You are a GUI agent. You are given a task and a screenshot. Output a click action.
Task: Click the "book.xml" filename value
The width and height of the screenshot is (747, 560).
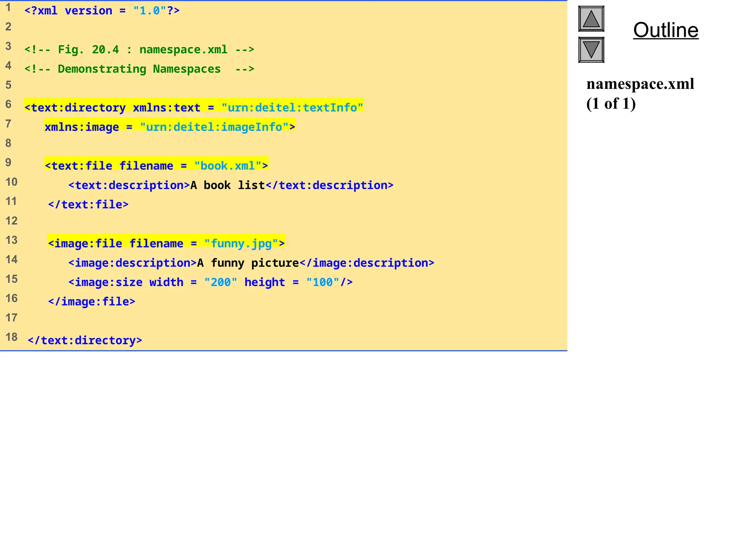click(228, 166)
